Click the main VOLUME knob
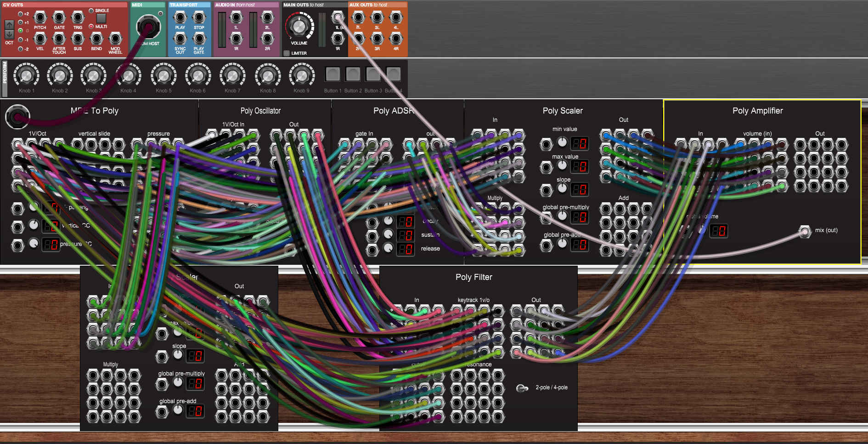The image size is (868, 444). (299, 26)
